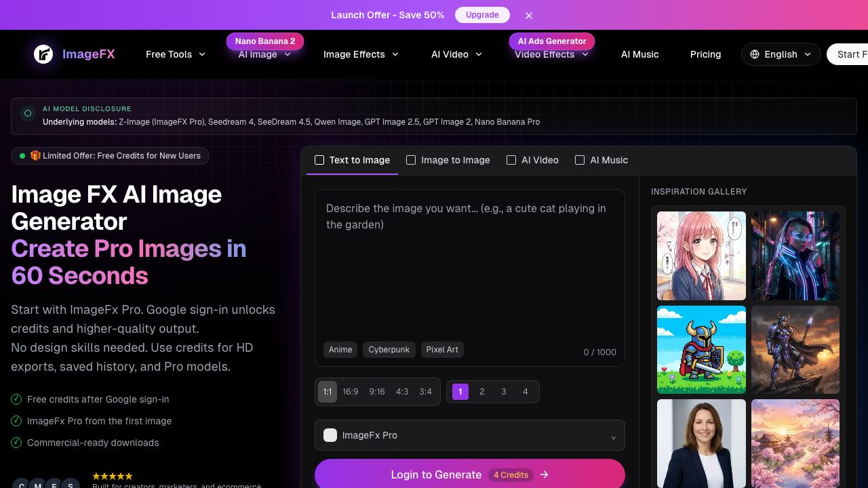Select 4:3 aspect ratio
The image size is (868, 488).
click(x=402, y=391)
